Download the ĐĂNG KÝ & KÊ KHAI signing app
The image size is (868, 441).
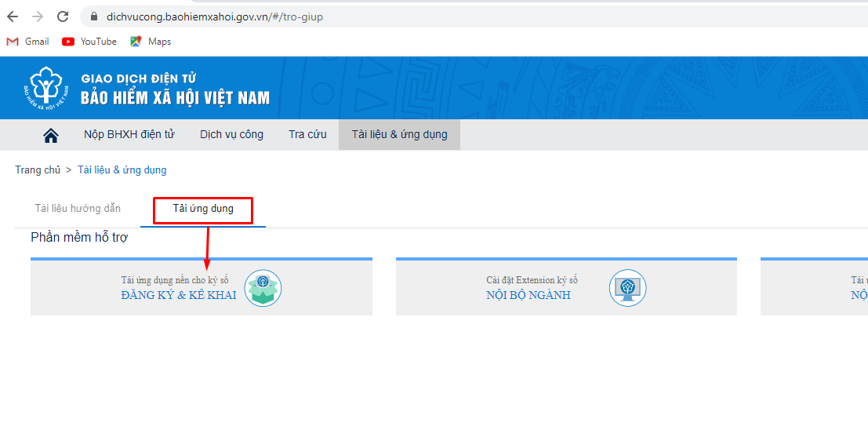click(179, 295)
